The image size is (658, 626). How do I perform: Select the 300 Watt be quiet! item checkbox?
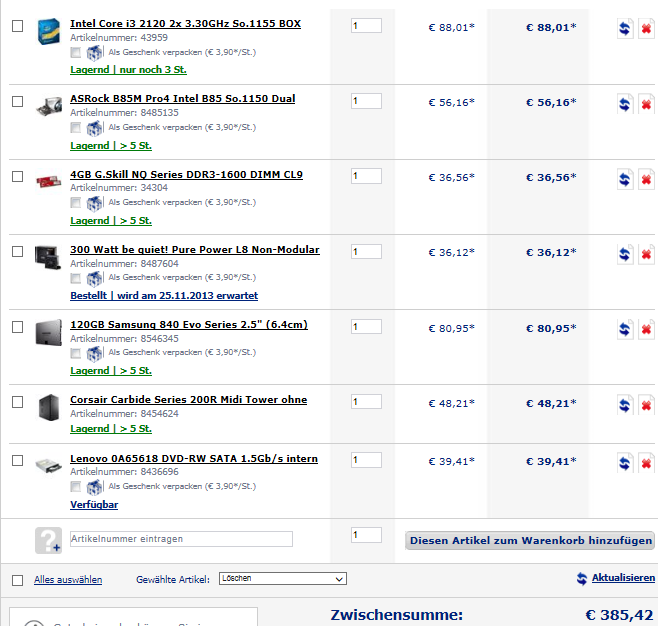pos(17,252)
